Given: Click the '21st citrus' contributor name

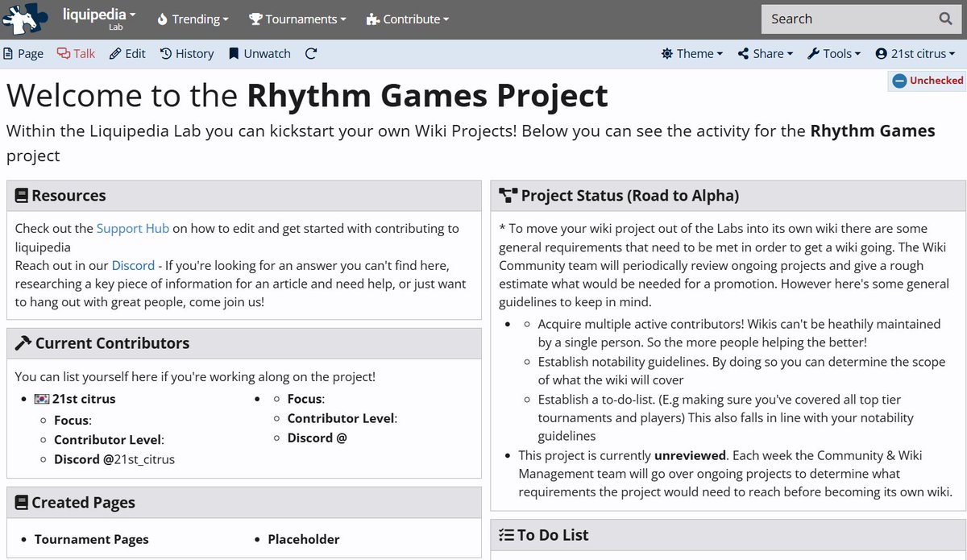Looking at the screenshot, I should (x=85, y=399).
